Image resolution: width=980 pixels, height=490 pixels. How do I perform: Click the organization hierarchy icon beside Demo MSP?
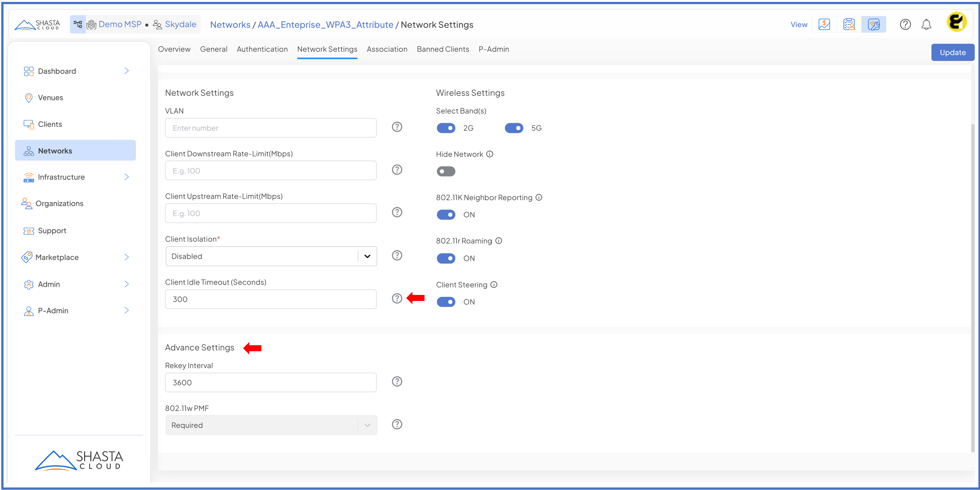tap(78, 24)
